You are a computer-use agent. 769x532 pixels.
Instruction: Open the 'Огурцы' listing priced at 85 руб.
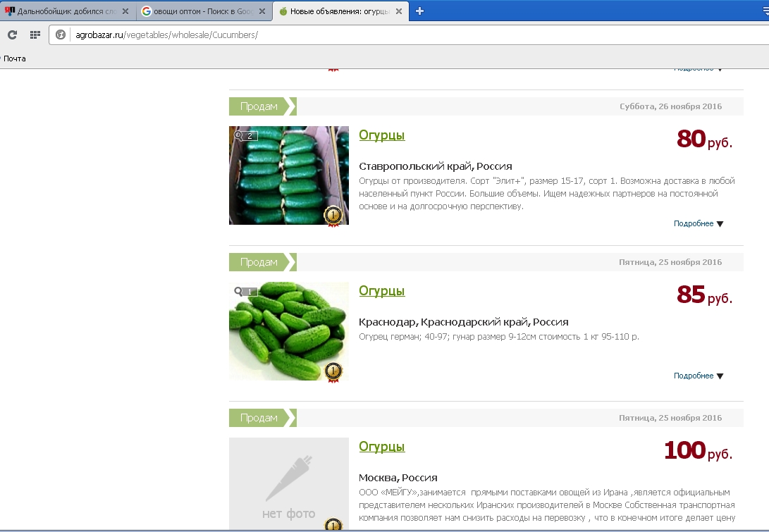coord(381,291)
